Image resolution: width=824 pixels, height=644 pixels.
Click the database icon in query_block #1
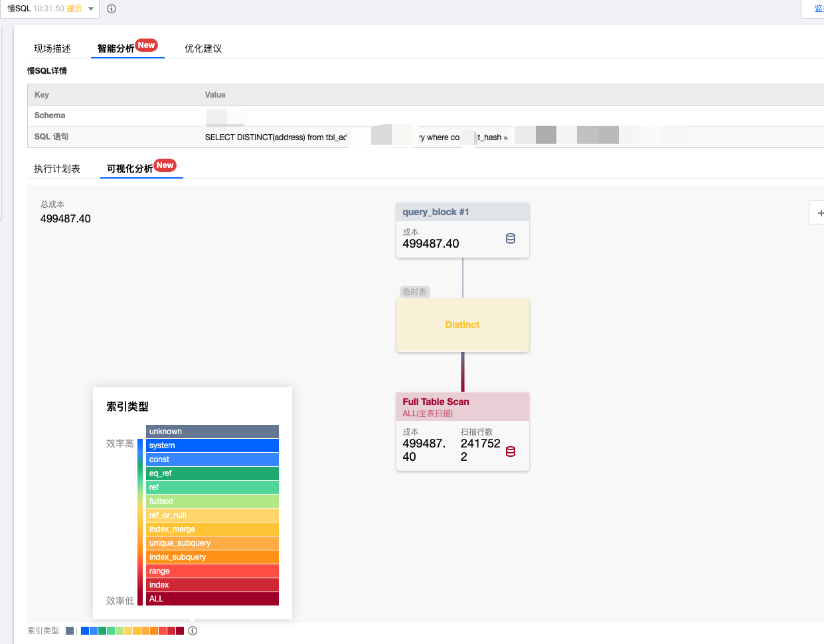pyautogui.click(x=510, y=238)
